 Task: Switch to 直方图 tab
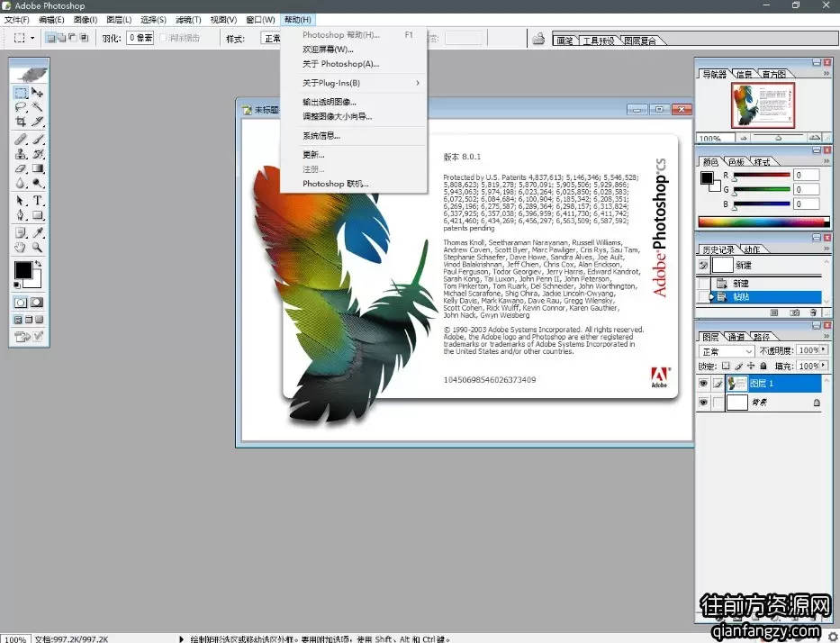pyautogui.click(x=774, y=74)
